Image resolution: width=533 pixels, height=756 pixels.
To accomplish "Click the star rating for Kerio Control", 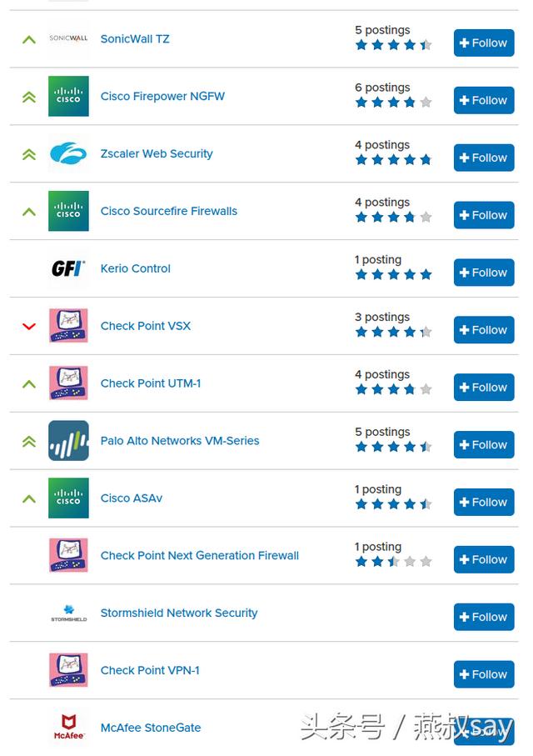I will click(393, 275).
